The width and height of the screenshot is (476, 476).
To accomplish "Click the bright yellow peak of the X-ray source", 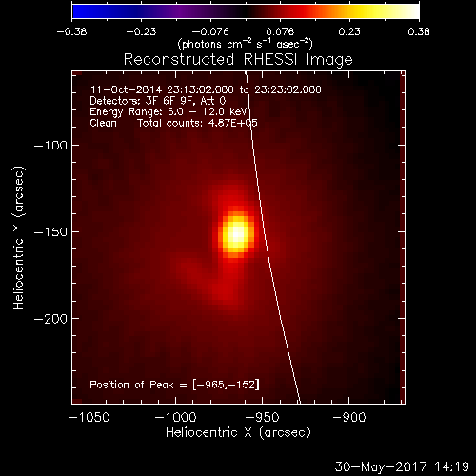I will point(237,234).
